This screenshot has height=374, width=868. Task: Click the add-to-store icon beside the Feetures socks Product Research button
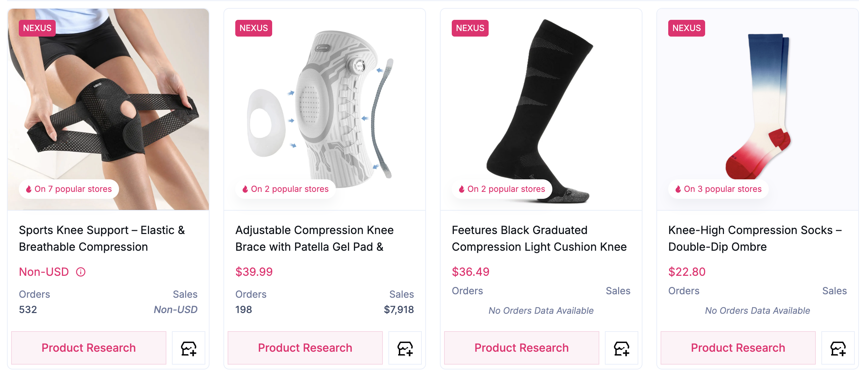(621, 348)
